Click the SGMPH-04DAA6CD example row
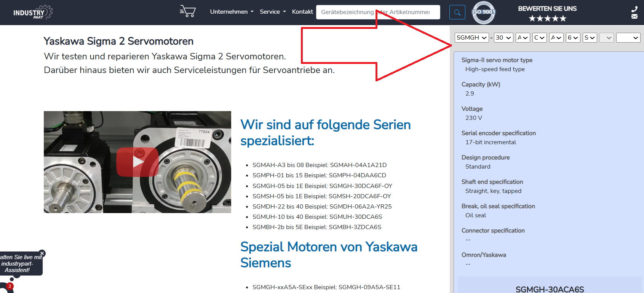Image resolution: width=644 pixels, height=293 pixels. (319, 175)
